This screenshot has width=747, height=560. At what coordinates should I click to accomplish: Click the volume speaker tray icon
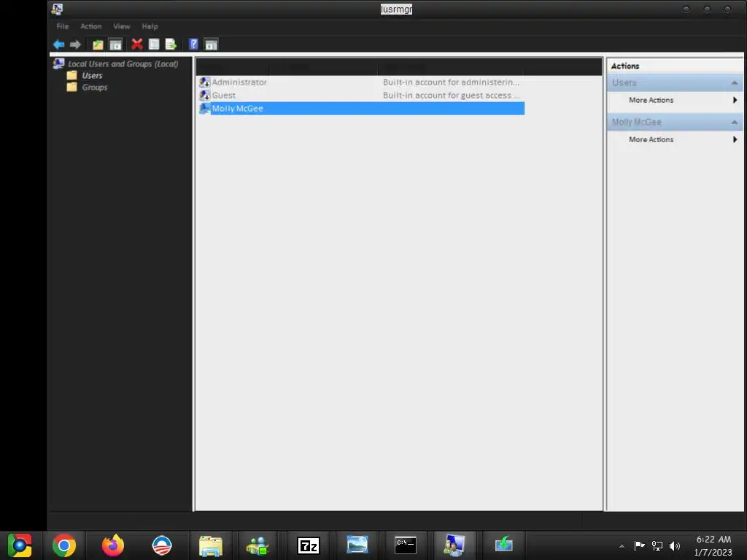click(x=675, y=545)
